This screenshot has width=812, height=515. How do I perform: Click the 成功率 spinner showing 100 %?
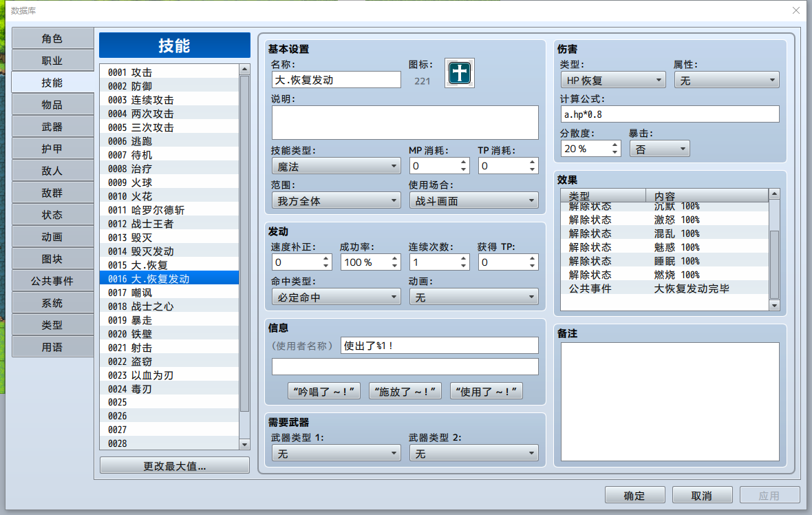coord(370,262)
